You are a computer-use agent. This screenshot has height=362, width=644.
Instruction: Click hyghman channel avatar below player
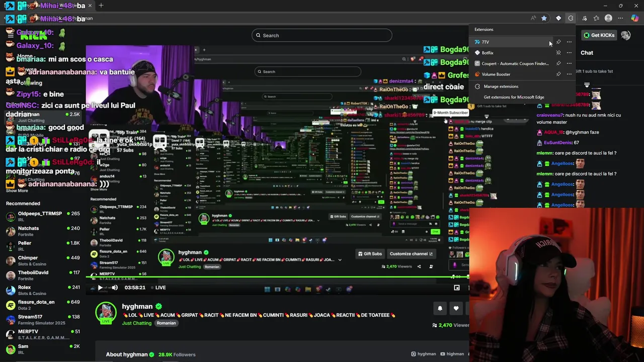click(x=106, y=313)
